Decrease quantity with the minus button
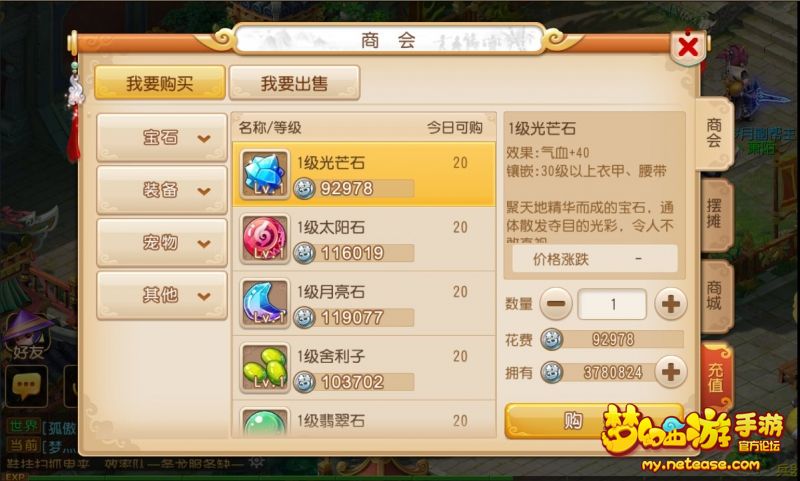The height and width of the screenshot is (481, 800). point(556,304)
